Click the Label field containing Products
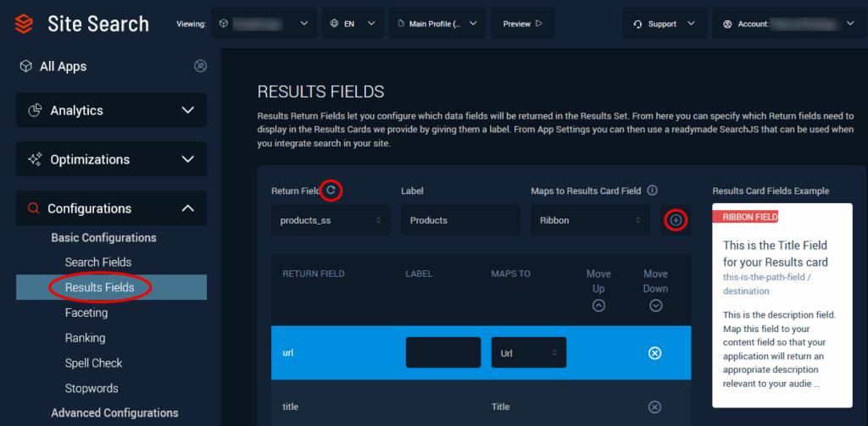 tap(460, 220)
